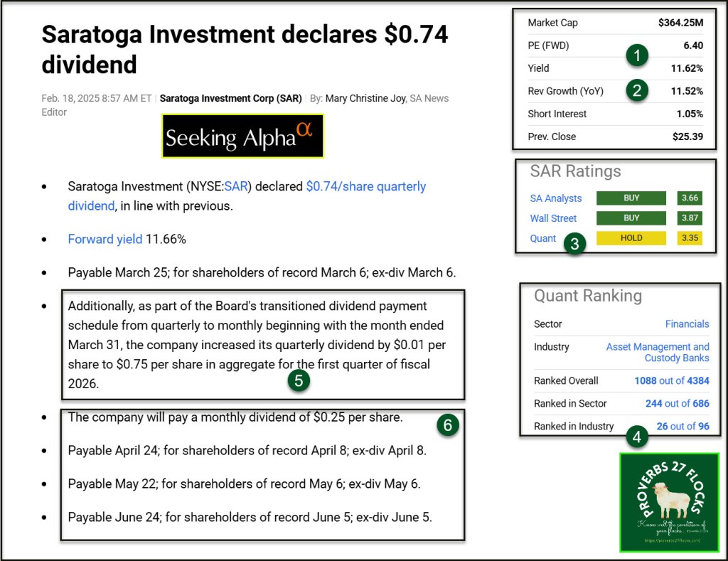Image resolution: width=728 pixels, height=561 pixels.
Task: Click the green circle marker numbered 6
Action: (447, 424)
